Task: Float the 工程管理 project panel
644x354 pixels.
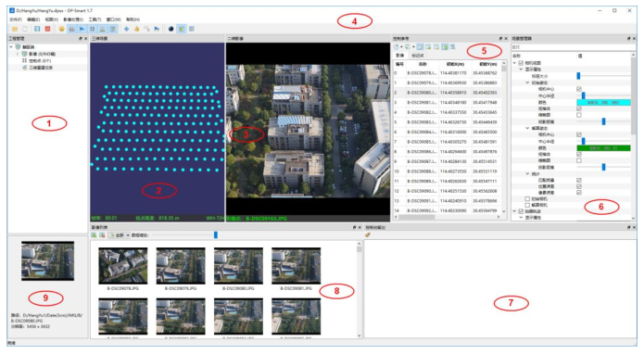Action: point(81,38)
